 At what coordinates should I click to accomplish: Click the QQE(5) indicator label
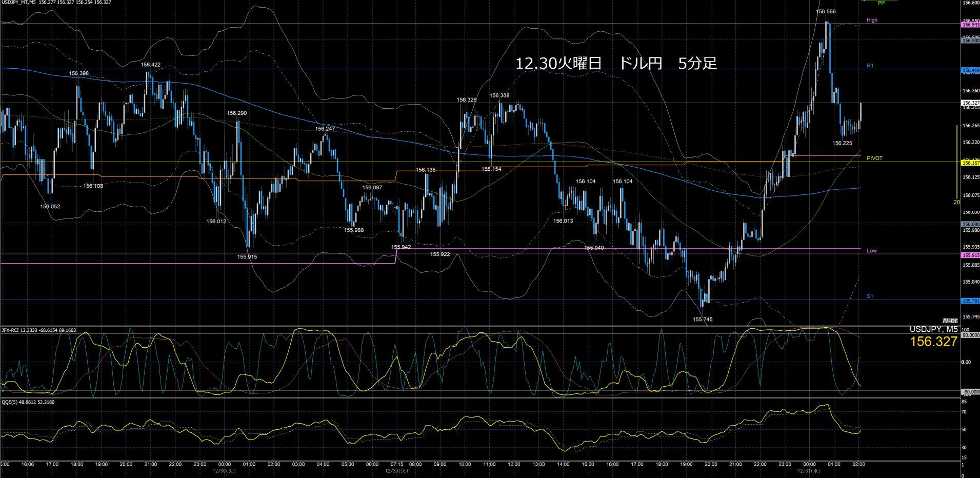28,402
